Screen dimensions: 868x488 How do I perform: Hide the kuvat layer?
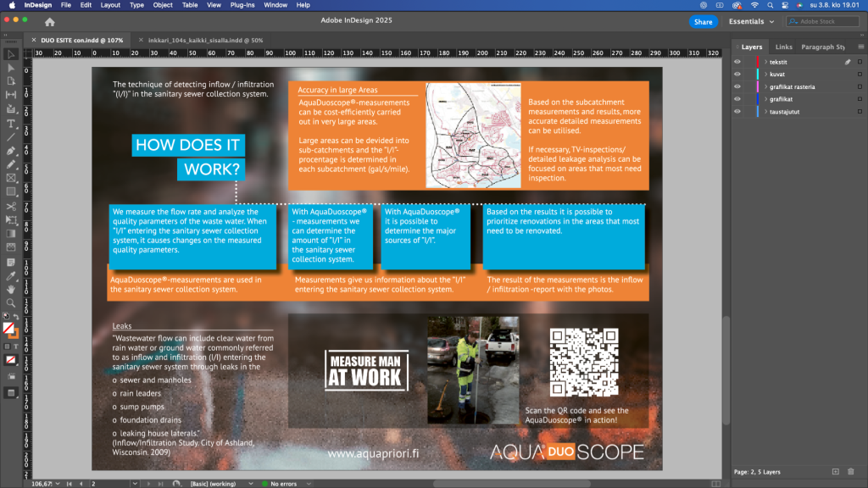coord(737,75)
